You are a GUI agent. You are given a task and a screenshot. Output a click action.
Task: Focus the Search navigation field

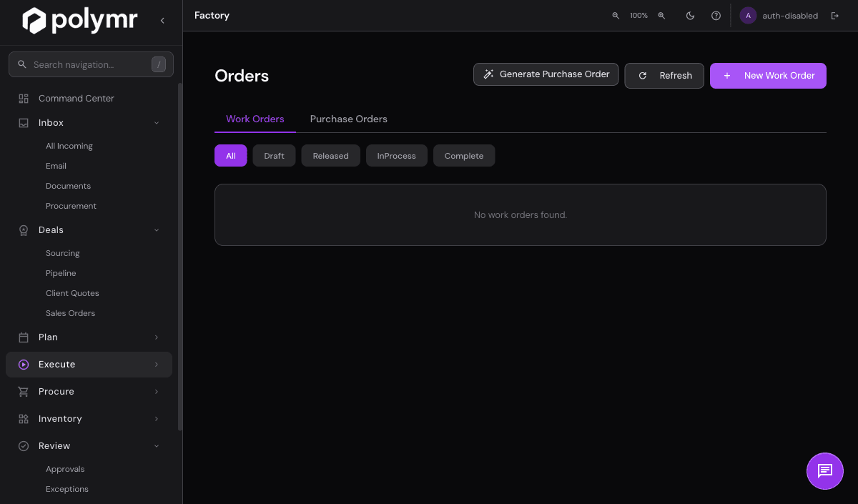point(91,64)
